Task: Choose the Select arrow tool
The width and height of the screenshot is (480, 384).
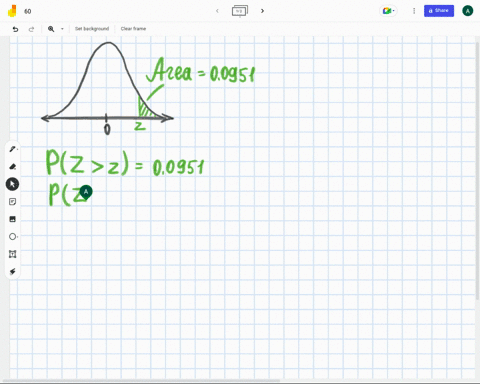Action: coord(12,184)
